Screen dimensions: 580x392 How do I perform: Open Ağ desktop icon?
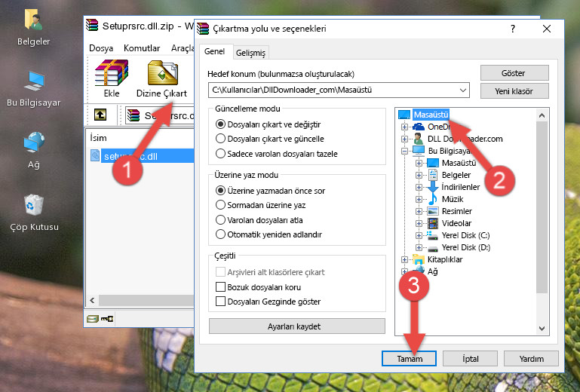click(x=34, y=150)
